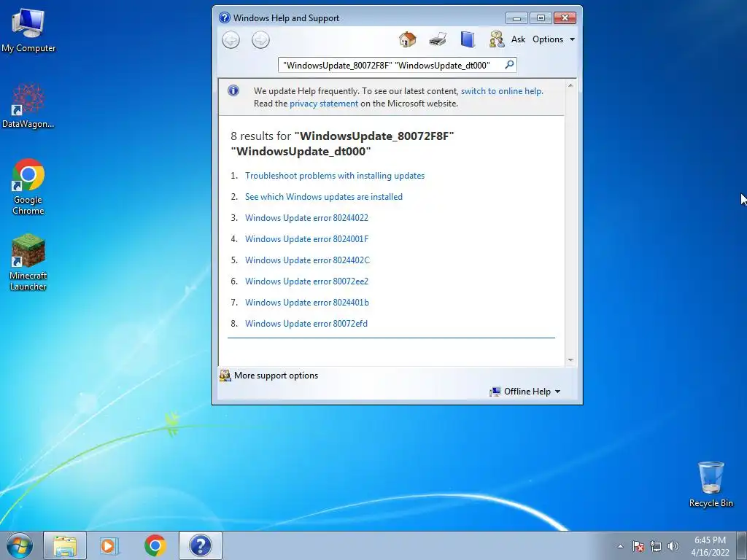Click the Ask people icon
Screen dimensions: 747x560
[496, 39]
